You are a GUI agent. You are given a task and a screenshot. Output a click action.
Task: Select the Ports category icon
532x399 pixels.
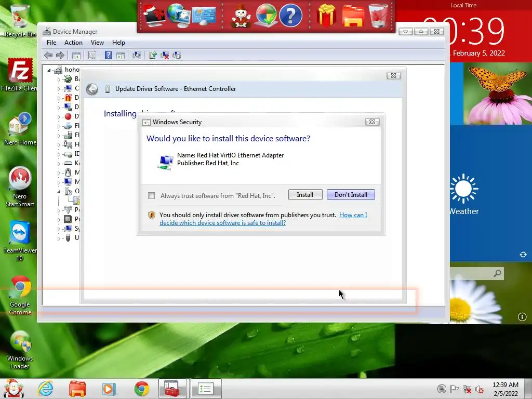coord(68,210)
